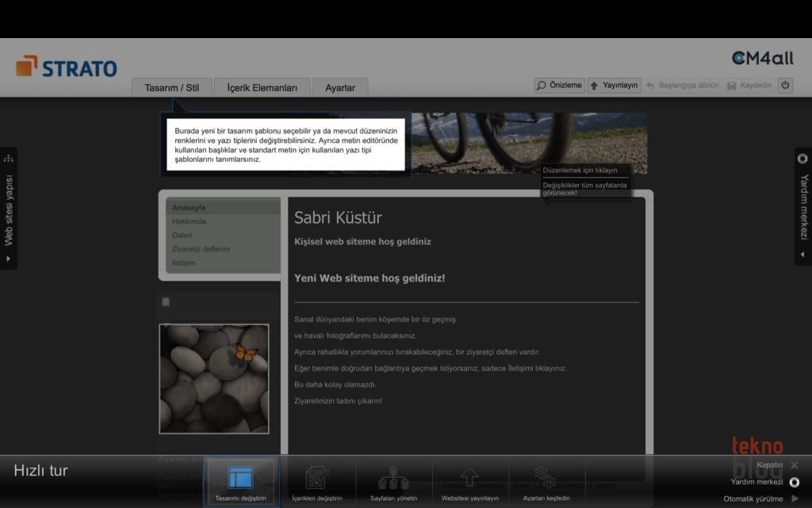
Task: Select the İçerikleri değiştirin tour icon
Action: point(316,477)
